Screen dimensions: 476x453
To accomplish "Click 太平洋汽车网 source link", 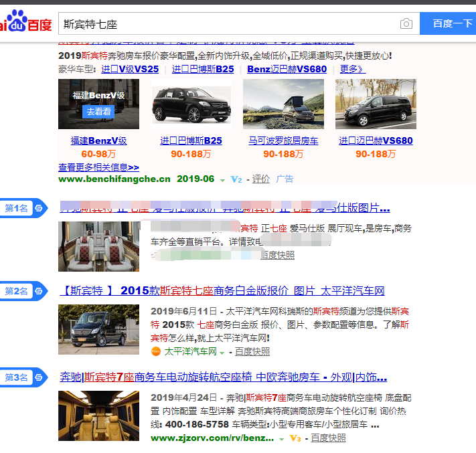I will coord(190,352).
